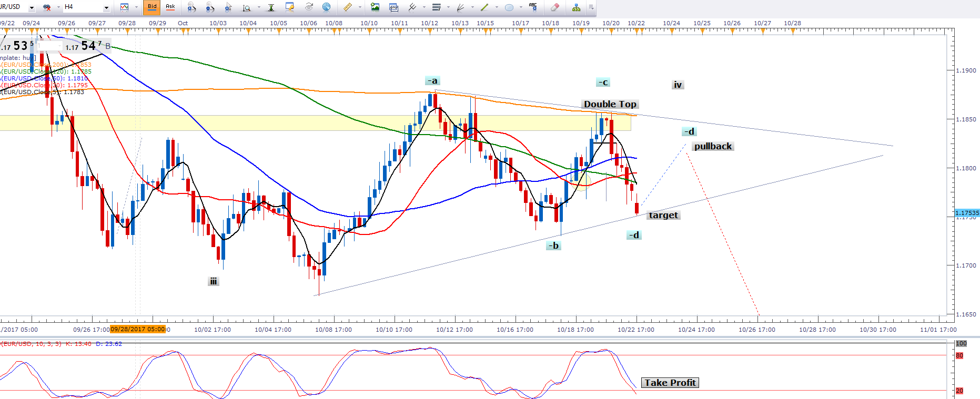Click the vertical autoscale icon
The image size is (980, 399).
point(271,7)
